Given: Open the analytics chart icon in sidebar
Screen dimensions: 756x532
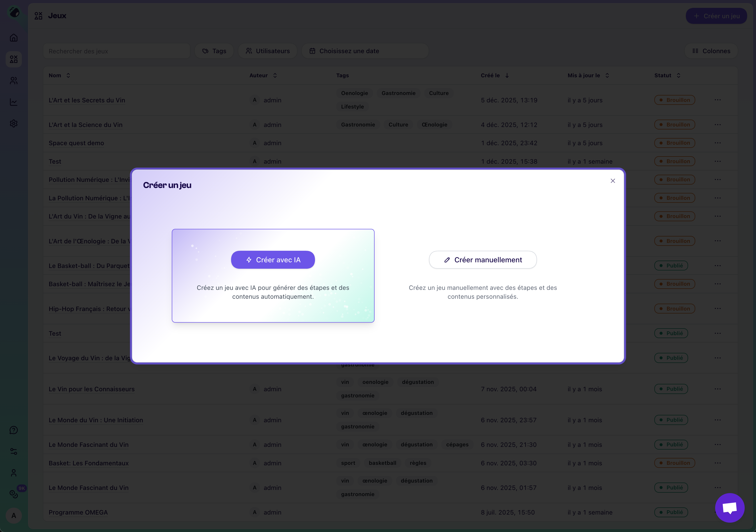Looking at the screenshot, I should click(x=14, y=102).
